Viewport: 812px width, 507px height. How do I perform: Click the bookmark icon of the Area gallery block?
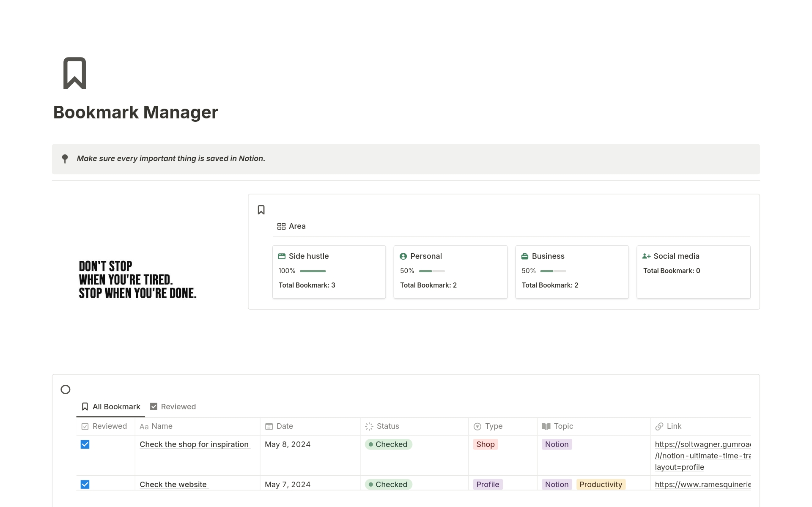[261, 209]
